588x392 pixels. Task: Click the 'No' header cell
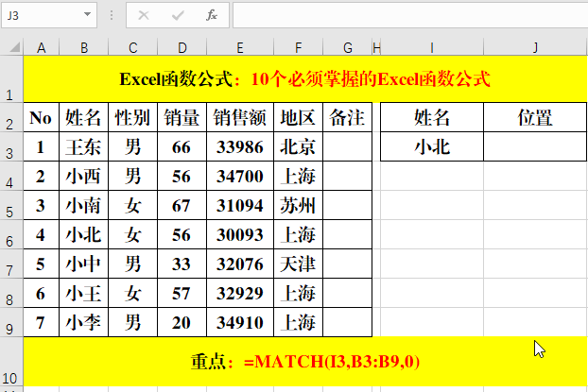coord(42,117)
